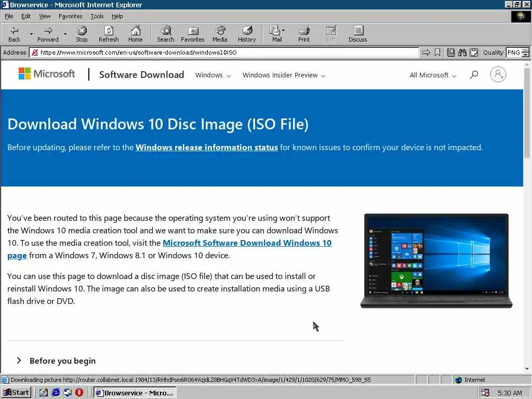Click the Forward toolbar button

pyautogui.click(x=48, y=34)
